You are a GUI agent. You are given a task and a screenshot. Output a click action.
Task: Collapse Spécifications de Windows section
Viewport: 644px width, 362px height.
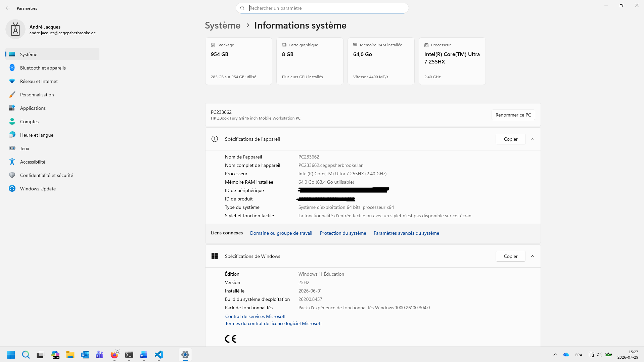click(x=533, y=256)
